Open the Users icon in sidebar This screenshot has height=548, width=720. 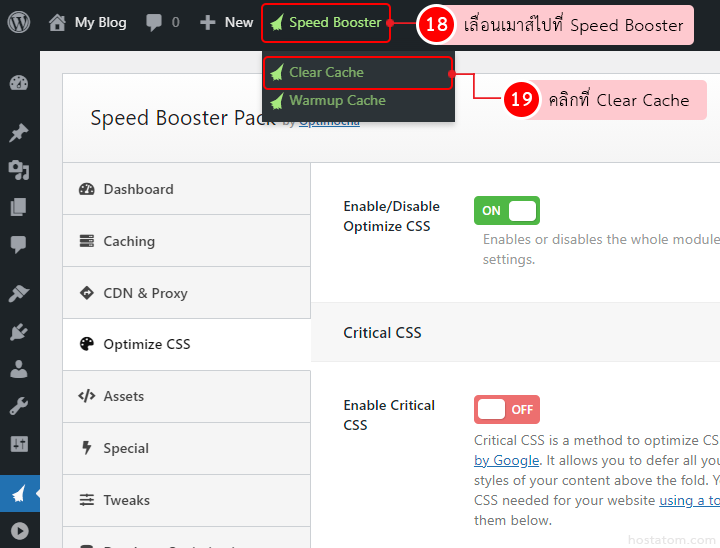19,369
